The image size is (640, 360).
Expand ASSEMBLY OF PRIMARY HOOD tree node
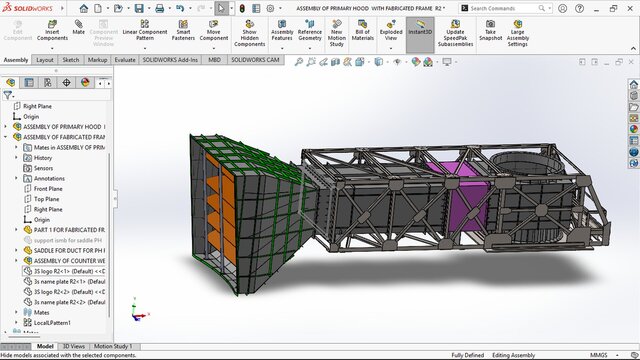tap(6, 127)
